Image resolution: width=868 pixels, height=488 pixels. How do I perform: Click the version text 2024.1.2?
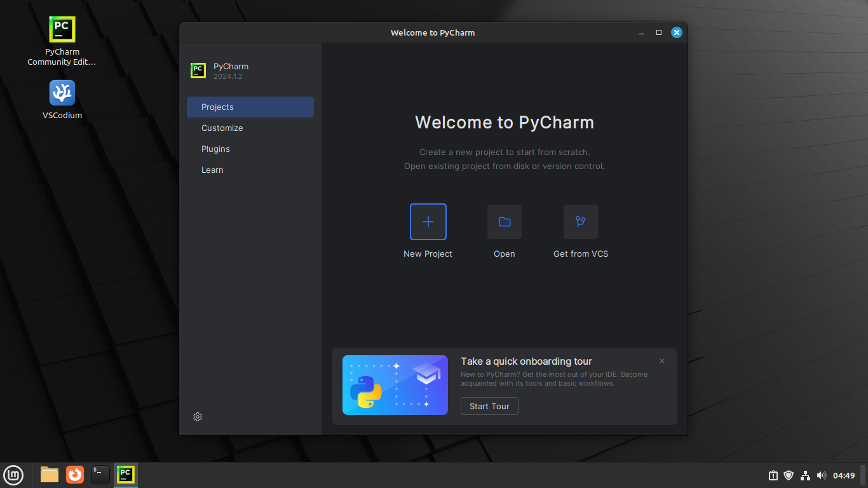(x=228, y=76)
